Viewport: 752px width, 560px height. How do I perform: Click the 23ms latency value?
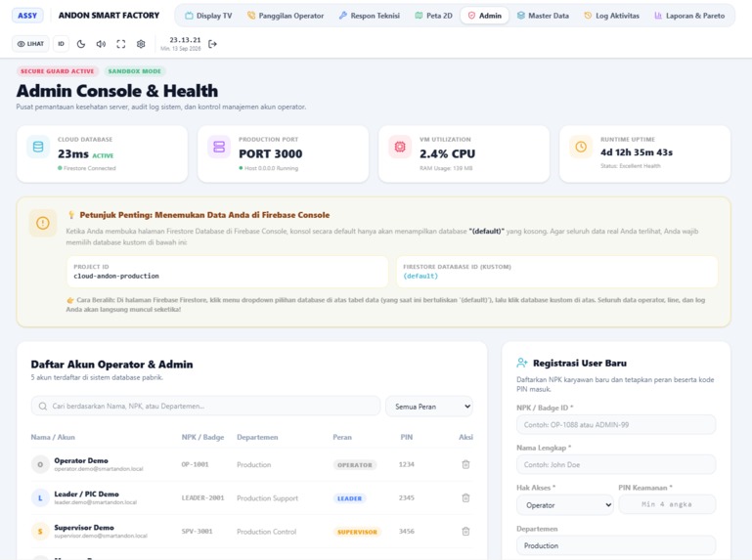(x=73, y=153)
